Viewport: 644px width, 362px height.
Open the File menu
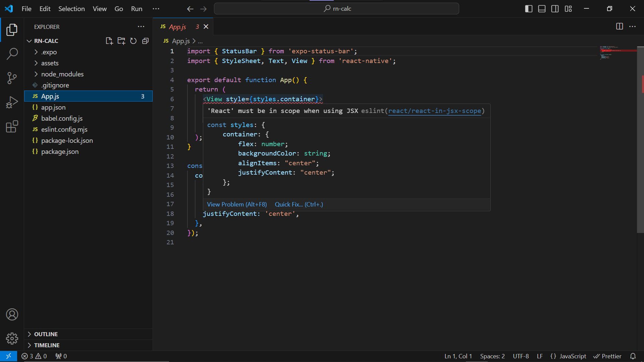(26, 9)
